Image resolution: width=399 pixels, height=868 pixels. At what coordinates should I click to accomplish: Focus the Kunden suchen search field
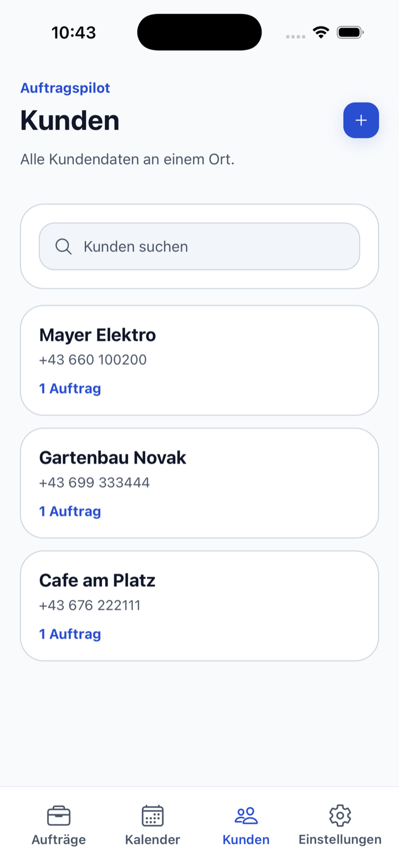click(199, 246)
